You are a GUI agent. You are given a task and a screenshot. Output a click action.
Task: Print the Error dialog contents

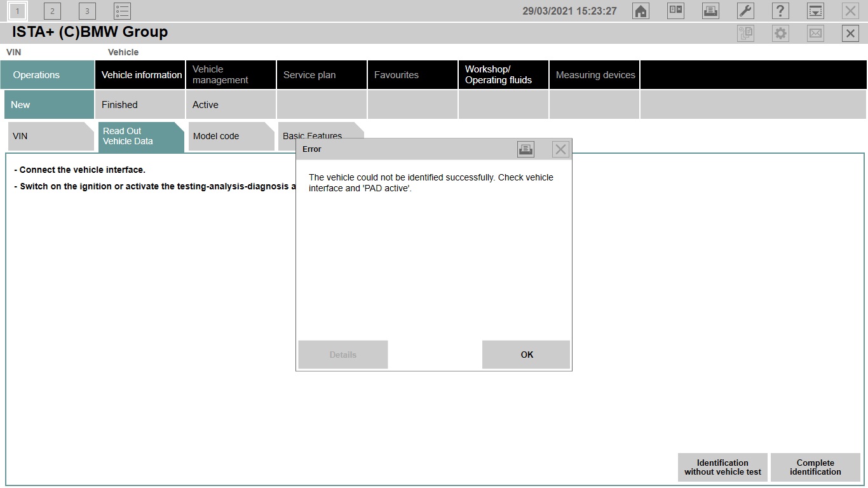coord(526,149)
